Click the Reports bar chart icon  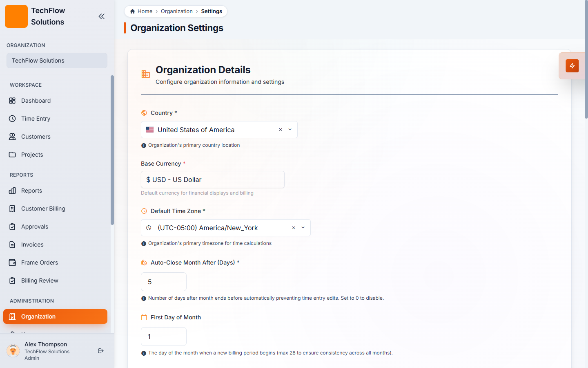[x=12, y=191]
